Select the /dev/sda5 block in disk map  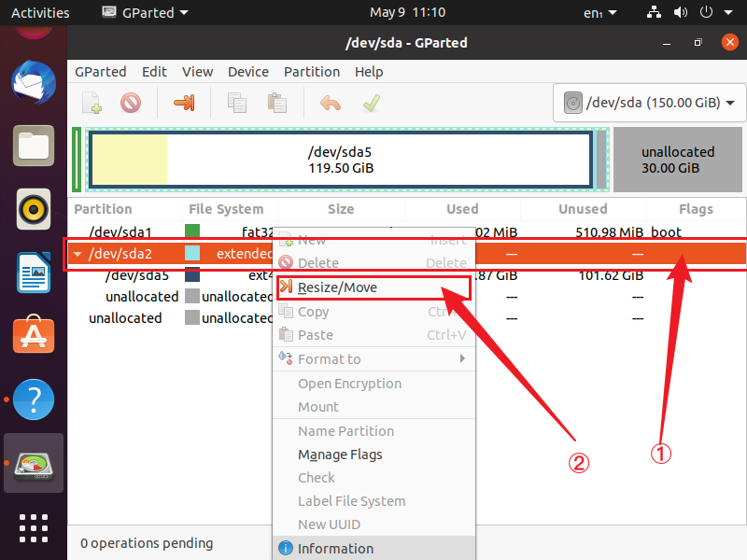coord(341,160)
